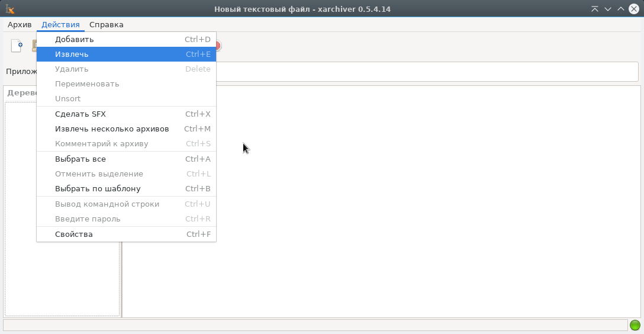Focus the location path input field
This screenshot has width=644, height=334.
(x=426, y=72)
